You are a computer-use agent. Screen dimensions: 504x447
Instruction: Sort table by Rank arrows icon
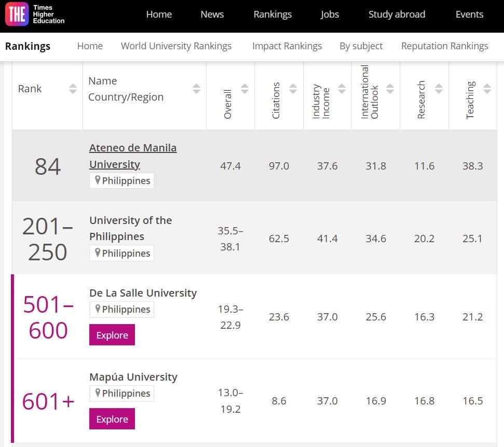(73, 89)
